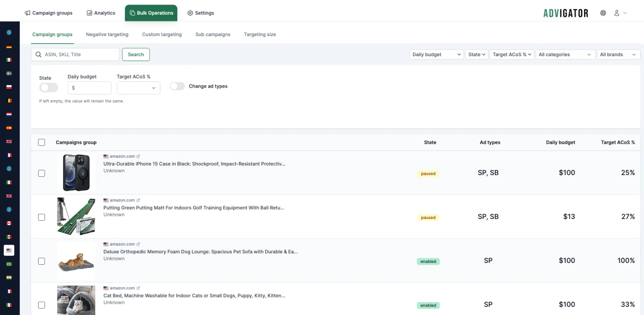Enable the Change ad types toggle
Image resolution: width=644 pixels, height=315 pixels.
pyautogui.click(x=177, y=86)
